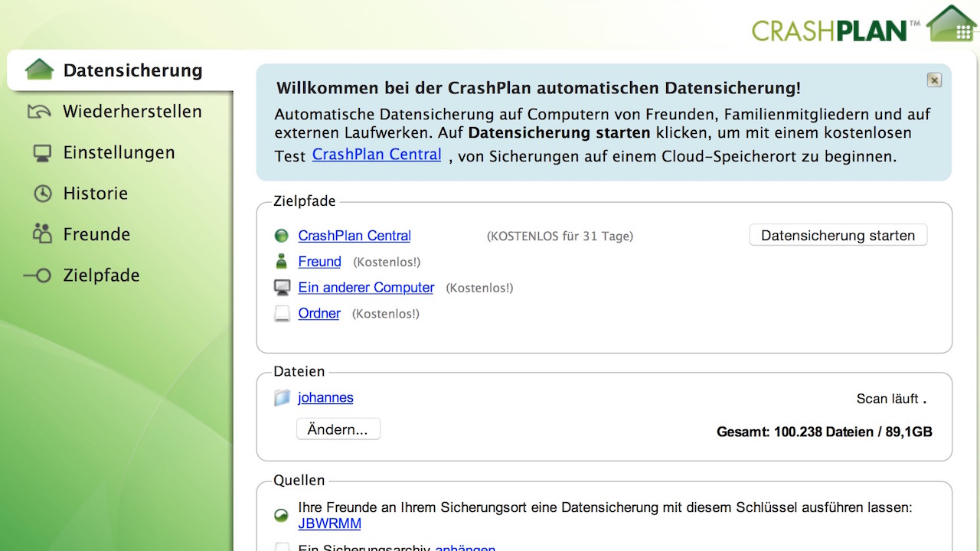The width and height of the screenshot is (980, 551).
Task: Click the green status icon in Quellen
Action: (x=282, y=515)
